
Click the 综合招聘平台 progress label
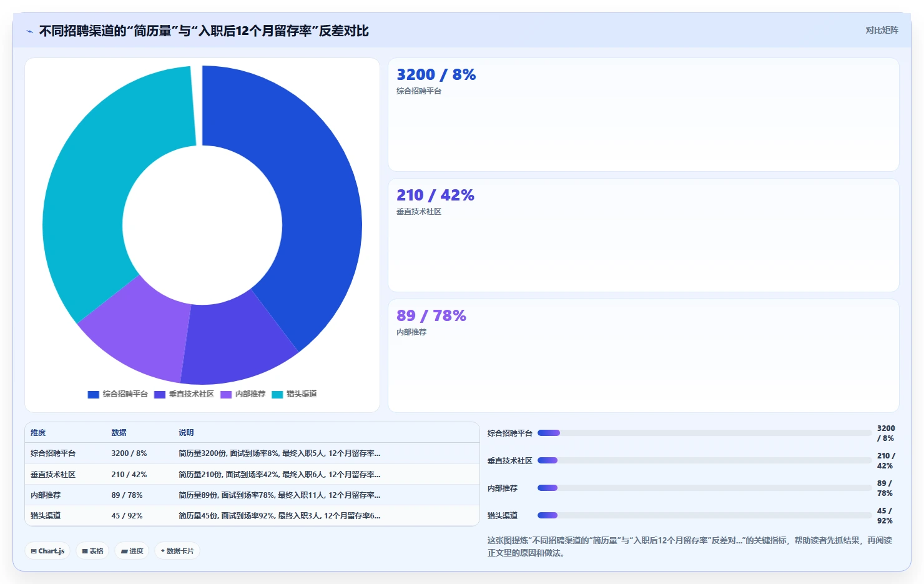click(510, 433)
